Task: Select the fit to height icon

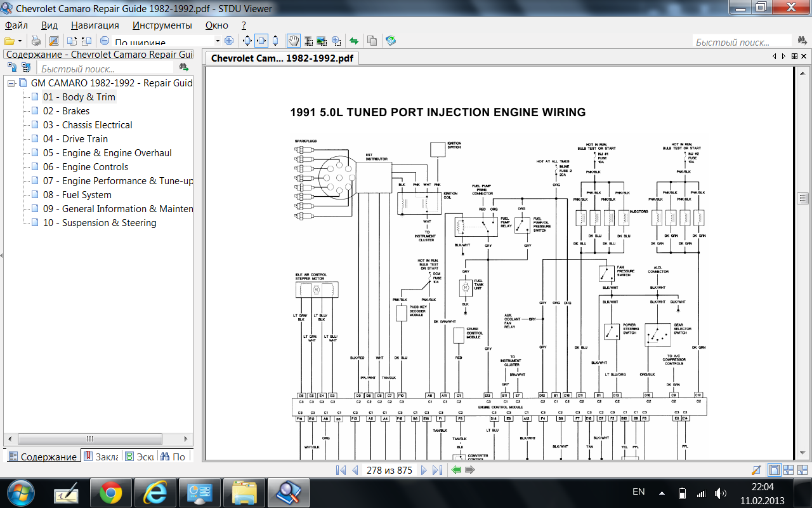Action: [x=275, y=41]
